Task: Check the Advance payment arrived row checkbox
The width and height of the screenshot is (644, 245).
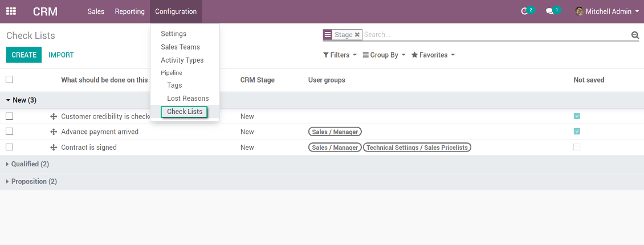Action: pos(9,132)
